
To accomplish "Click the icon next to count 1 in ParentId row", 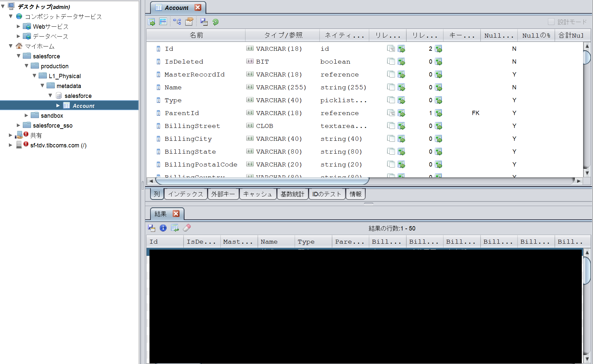I will (439, 113).
